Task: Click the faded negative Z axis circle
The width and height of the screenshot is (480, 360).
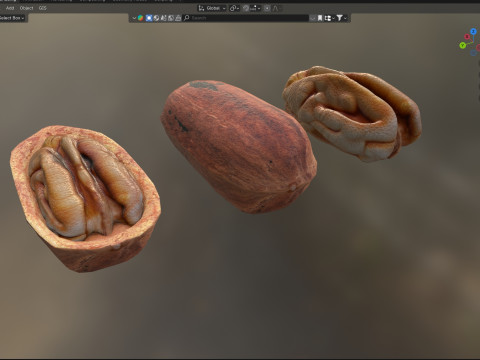Action: (474, 53)
